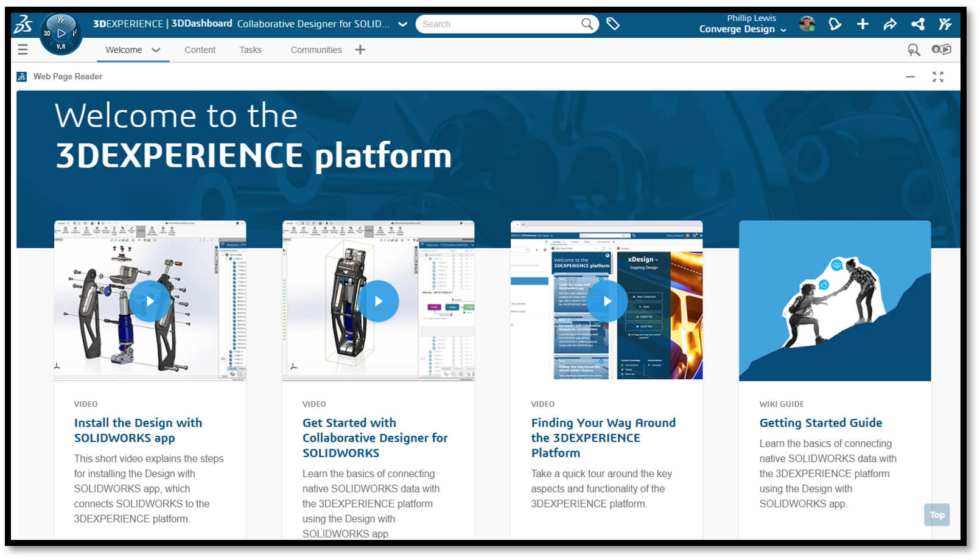Toggle the hamburger side menu
980x560 pixels.
coord(23,50)
